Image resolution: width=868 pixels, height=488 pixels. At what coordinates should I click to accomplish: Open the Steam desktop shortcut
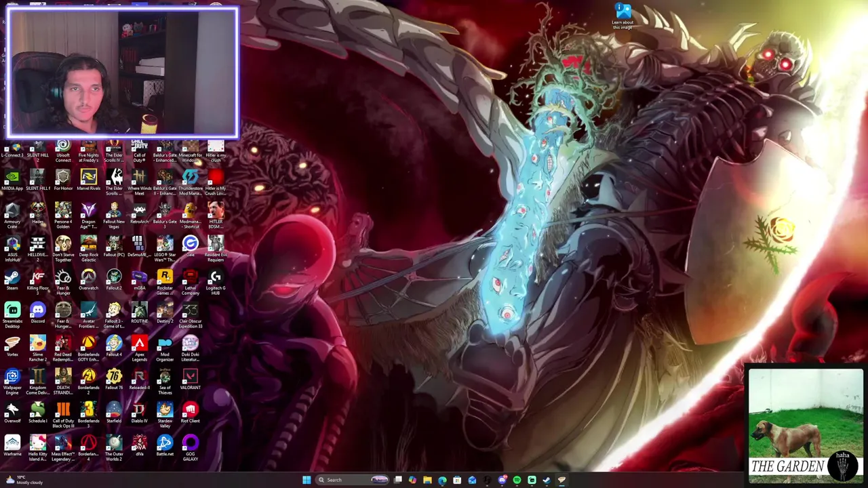[12, 281]
